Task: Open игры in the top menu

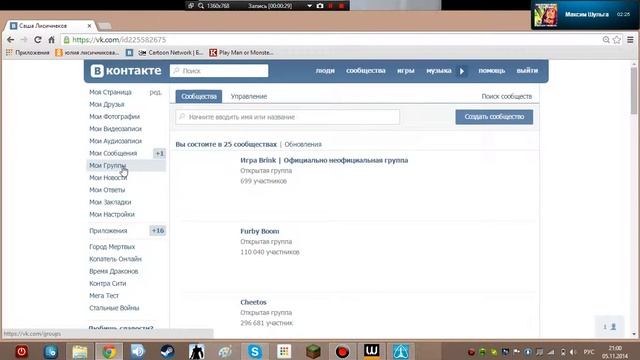Action: click(406, 71)
